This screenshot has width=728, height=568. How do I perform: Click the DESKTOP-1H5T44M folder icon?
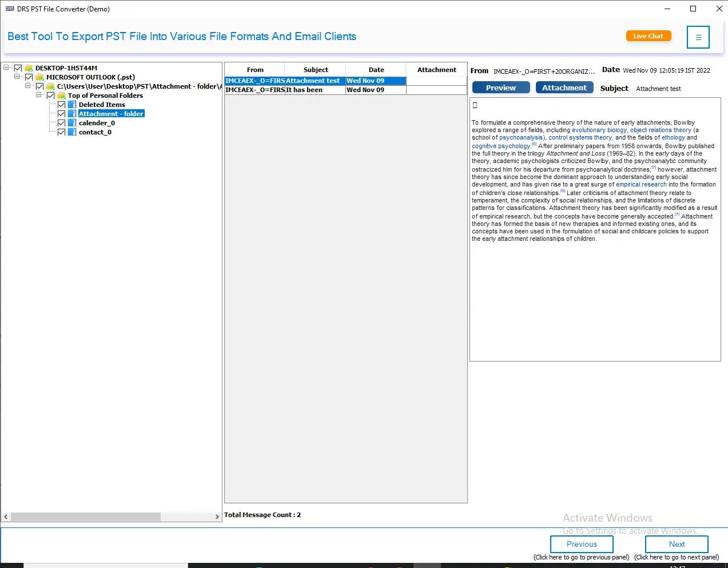[x=29, y=68]
